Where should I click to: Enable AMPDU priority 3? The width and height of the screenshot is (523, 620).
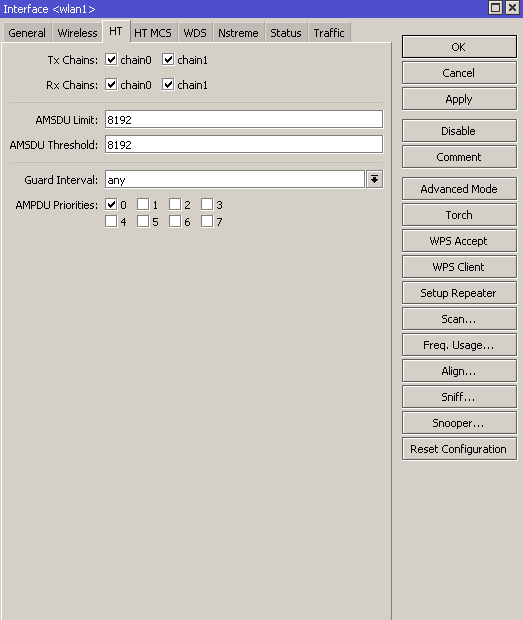click(x=207, y=204)
